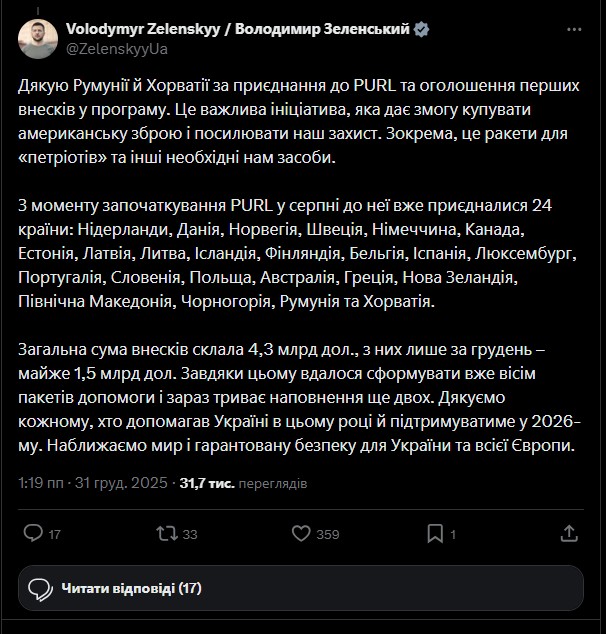
Task: Click the bubble icon inside Читати відповіді
Action: coord(40,588)
